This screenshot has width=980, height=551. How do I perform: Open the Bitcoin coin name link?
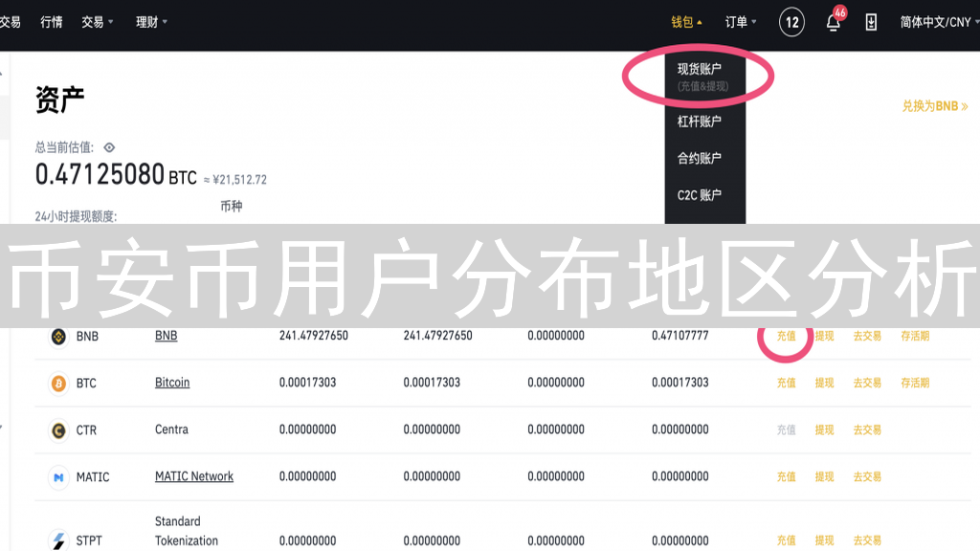pyautogui.click(x=172, y=383)
